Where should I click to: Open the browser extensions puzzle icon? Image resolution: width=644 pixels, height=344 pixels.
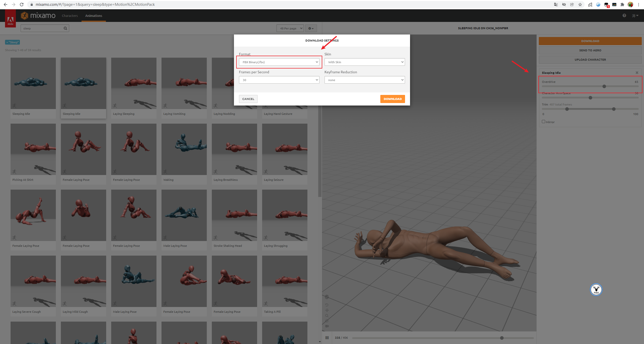(x=622, y=5)
